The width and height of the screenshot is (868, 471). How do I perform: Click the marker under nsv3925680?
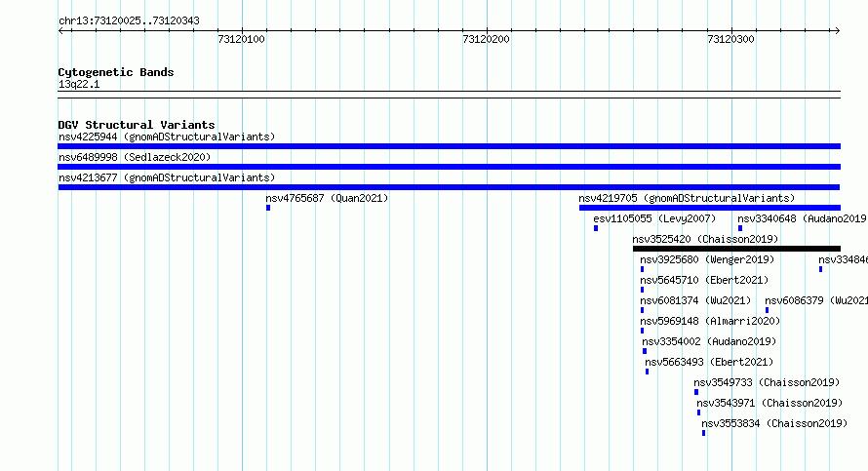pyautogui.click(x=642, y=269)
